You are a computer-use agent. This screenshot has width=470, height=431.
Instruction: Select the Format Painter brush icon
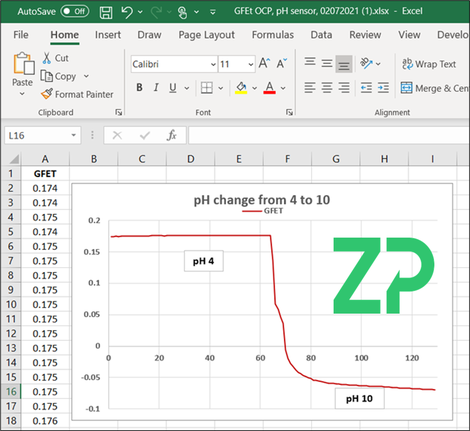(47, 94)
